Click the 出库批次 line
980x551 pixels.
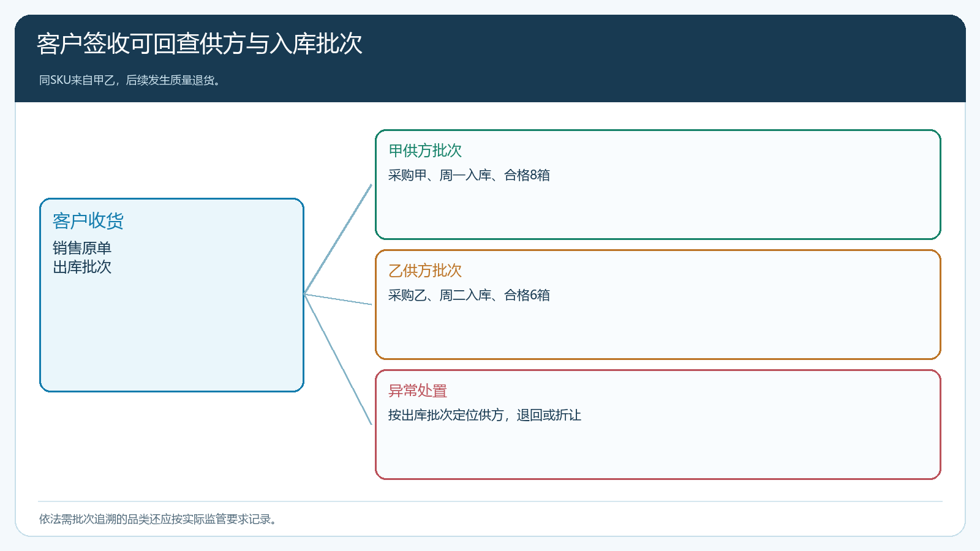coord(82,267)
